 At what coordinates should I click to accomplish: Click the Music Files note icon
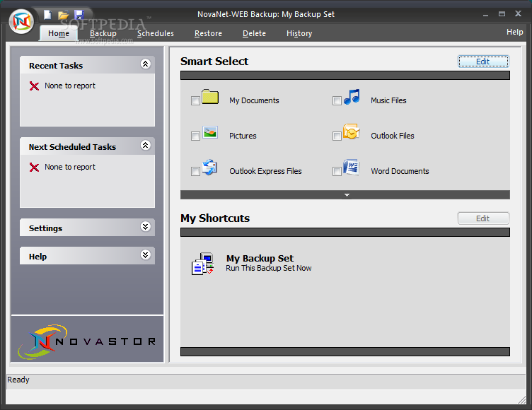click(x=352, y=97)
